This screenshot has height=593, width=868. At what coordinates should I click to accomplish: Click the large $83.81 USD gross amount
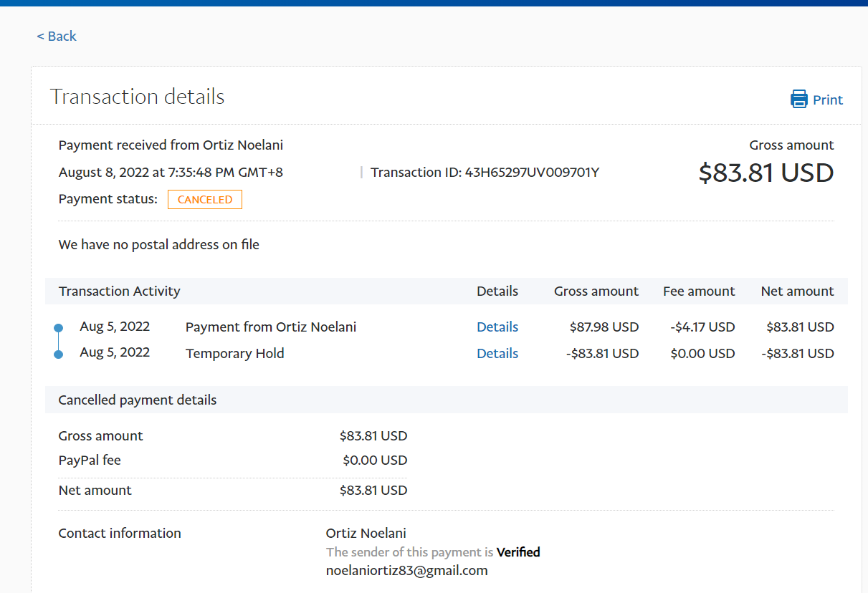(x=766, y=173)
